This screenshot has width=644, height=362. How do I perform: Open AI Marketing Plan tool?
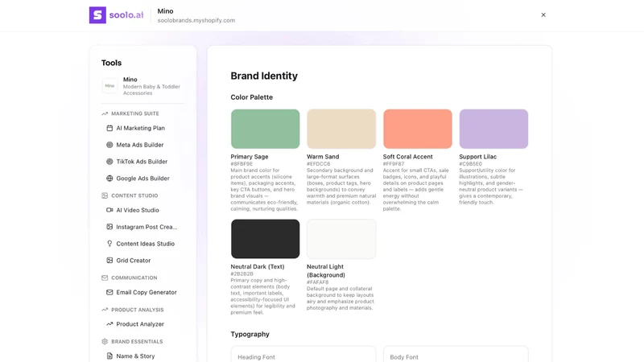(140, 128)
